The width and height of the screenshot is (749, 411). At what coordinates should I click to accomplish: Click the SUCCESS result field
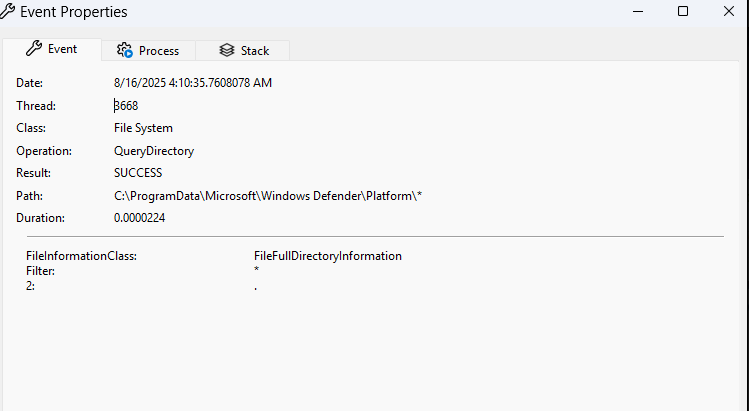tap(138, 173)
